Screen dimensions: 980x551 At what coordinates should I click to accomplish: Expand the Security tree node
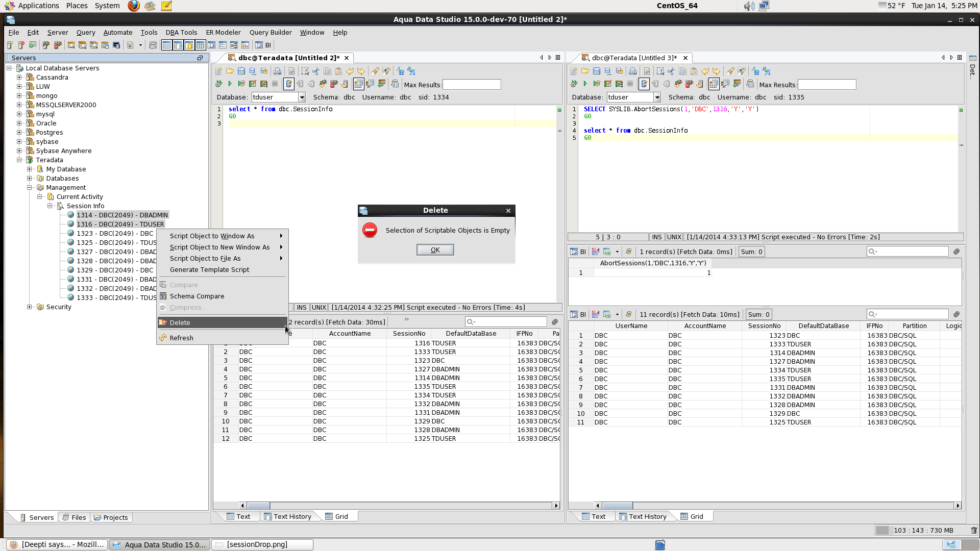tap(30, 307)
